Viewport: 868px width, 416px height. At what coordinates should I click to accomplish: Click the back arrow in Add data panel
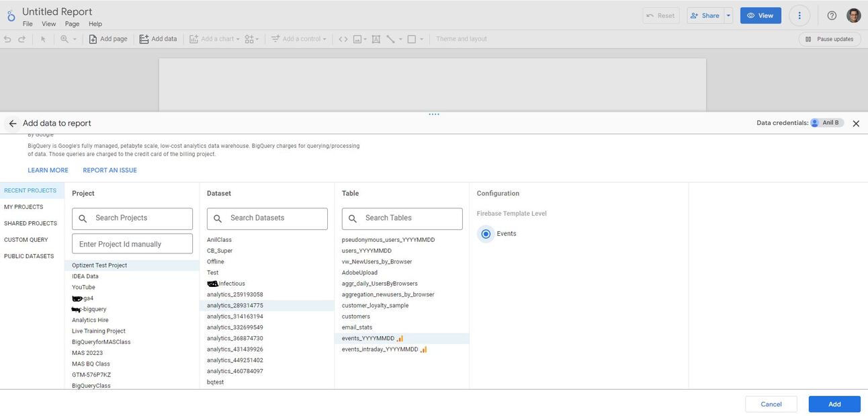12,123
